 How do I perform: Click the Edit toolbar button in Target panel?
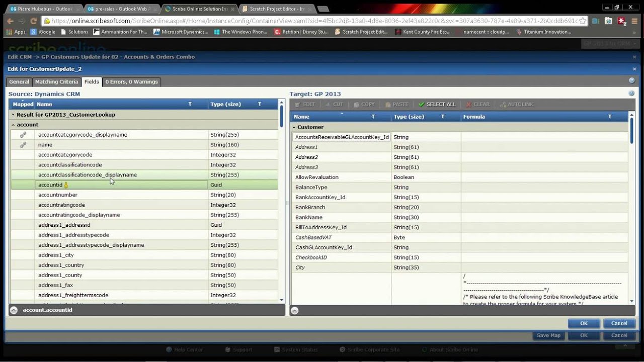click(305, 105)
